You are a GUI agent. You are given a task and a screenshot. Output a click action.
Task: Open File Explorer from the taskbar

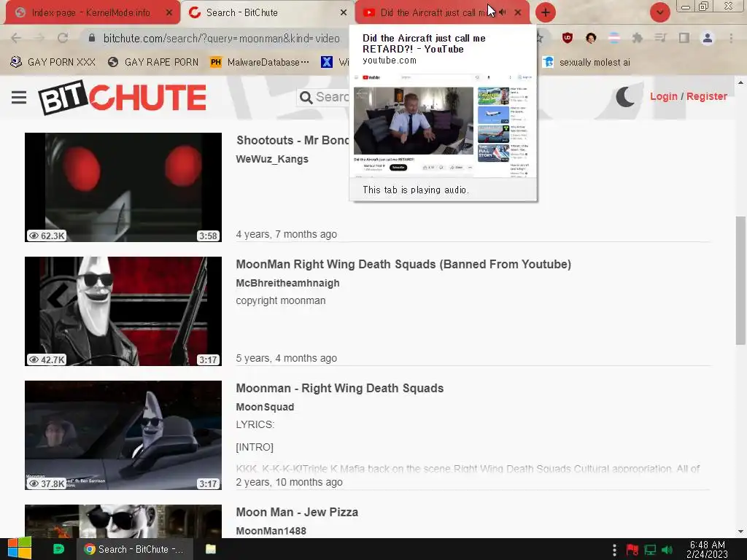tap(211, 549)
